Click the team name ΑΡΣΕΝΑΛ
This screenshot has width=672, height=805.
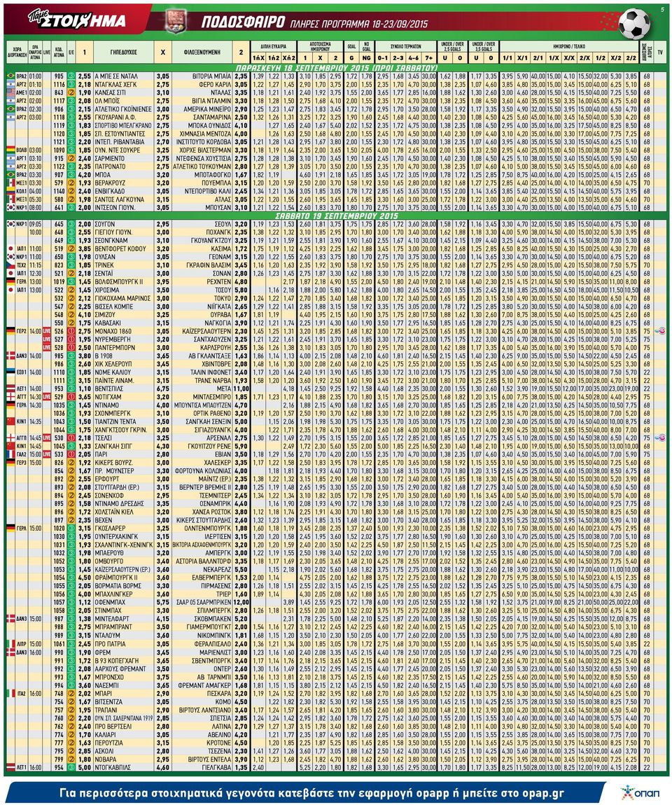click(x=219, y=438)
